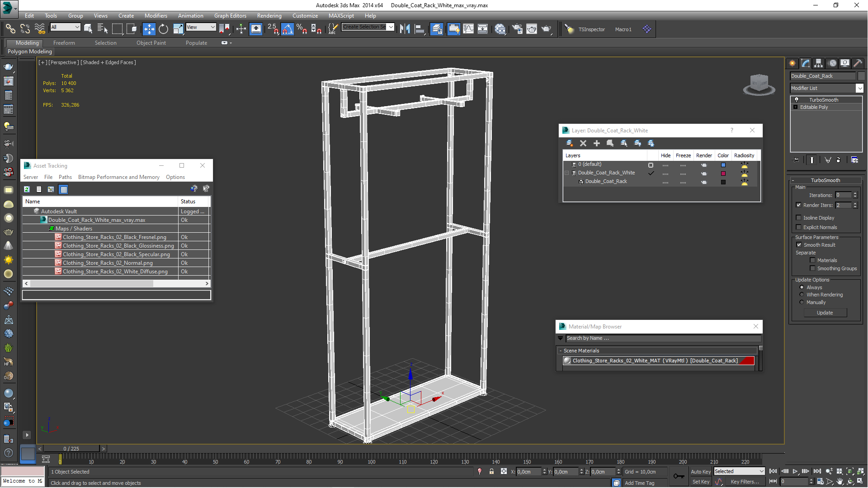Open the Rendering menu
Image resolution: width=868 pixels, height=488 pixels.
pyautogui.click(x=269, y=15)
